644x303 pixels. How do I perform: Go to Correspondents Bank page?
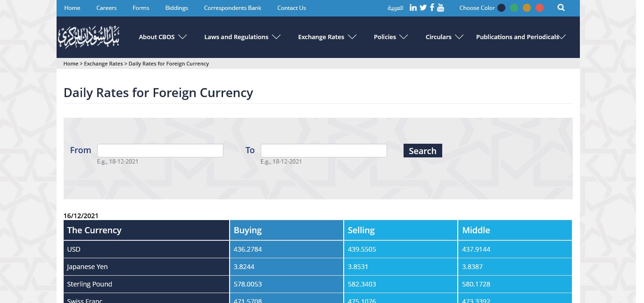pyautogui.click(x=232, y=8)
